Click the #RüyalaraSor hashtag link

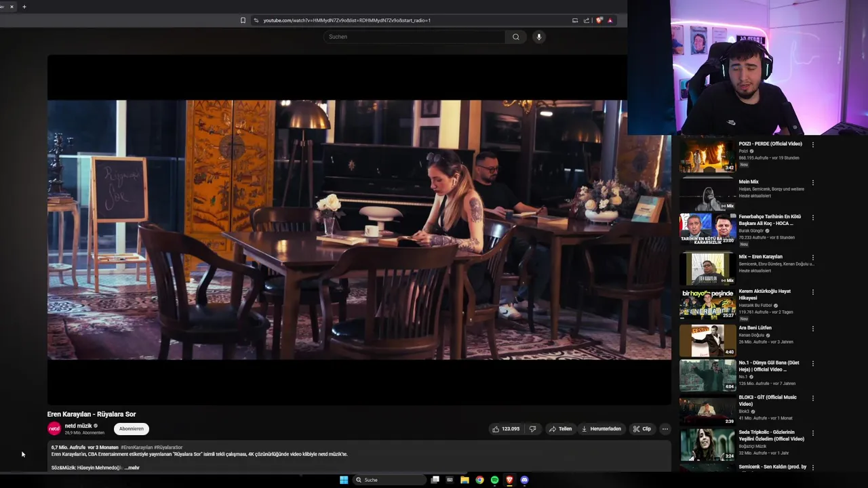click(168, 447)
